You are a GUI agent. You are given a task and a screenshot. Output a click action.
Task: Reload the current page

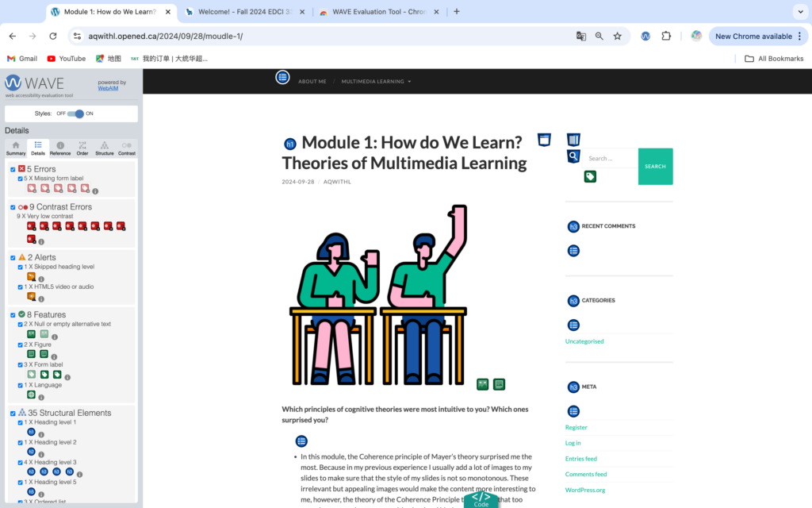point(53,37)
